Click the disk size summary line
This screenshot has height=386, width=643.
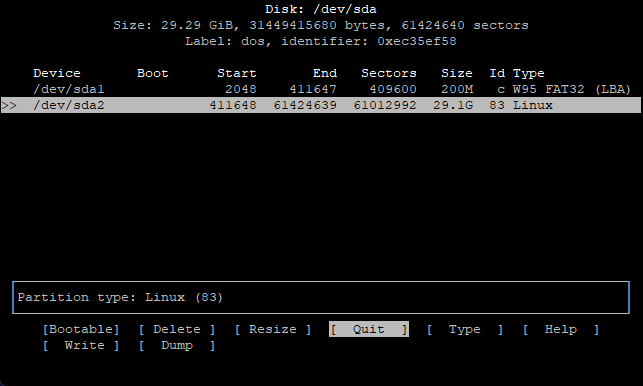(x=321, y=25)
